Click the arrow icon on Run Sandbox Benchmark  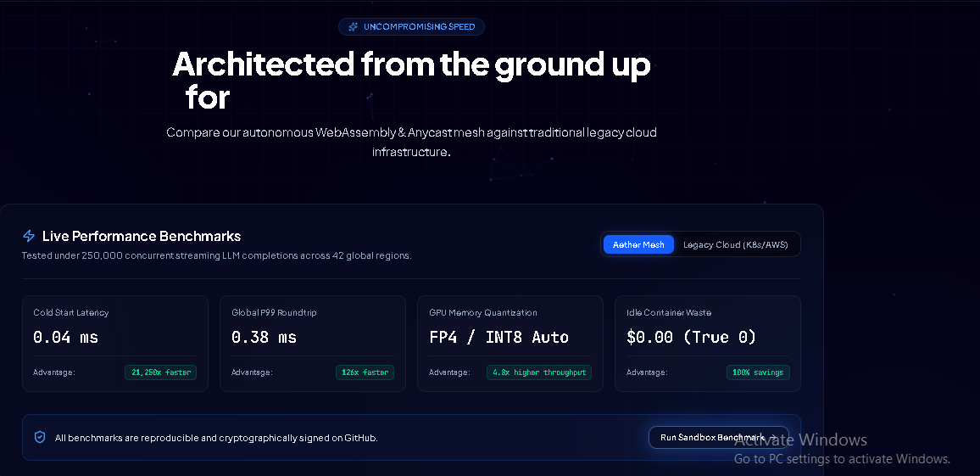pos(774,437)
